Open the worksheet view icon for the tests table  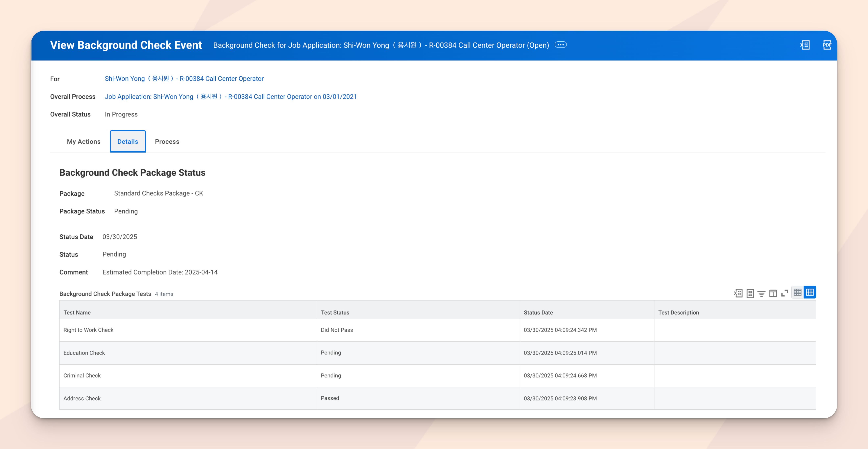pyautogui.click(x=750, y=293)
